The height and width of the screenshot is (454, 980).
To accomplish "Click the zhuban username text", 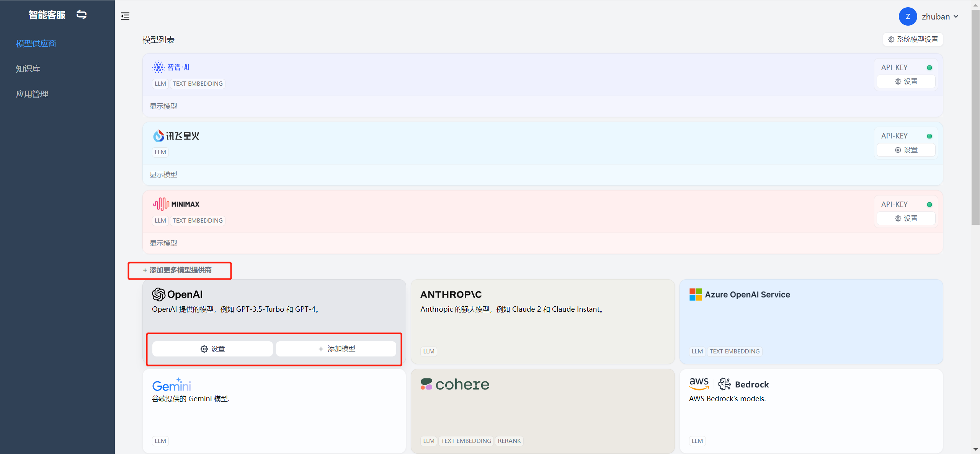I will point(936,17).
